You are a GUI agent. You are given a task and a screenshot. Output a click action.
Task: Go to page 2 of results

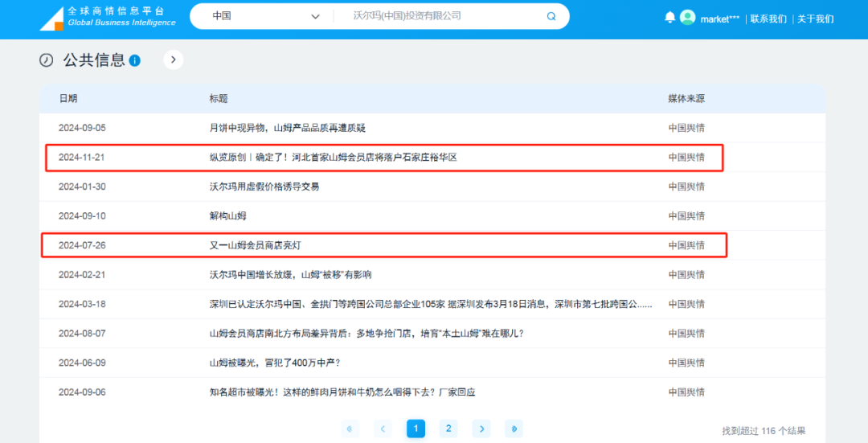point(448,429)
